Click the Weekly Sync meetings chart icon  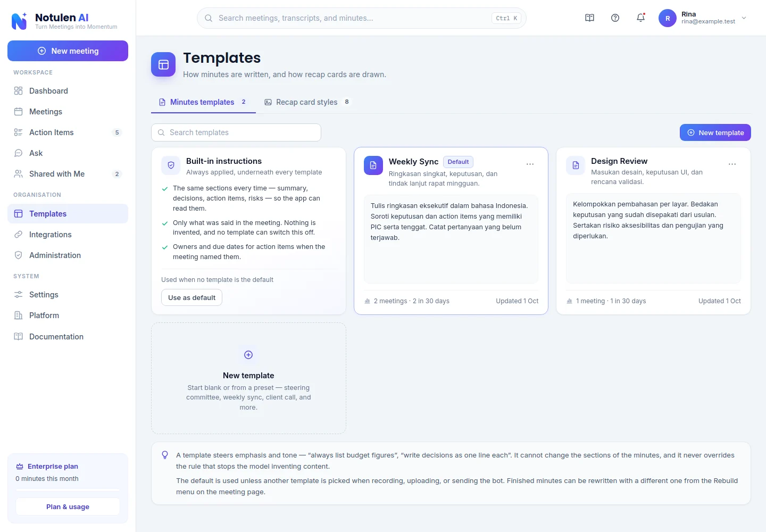pyautogui.click(x=367, y=301)
